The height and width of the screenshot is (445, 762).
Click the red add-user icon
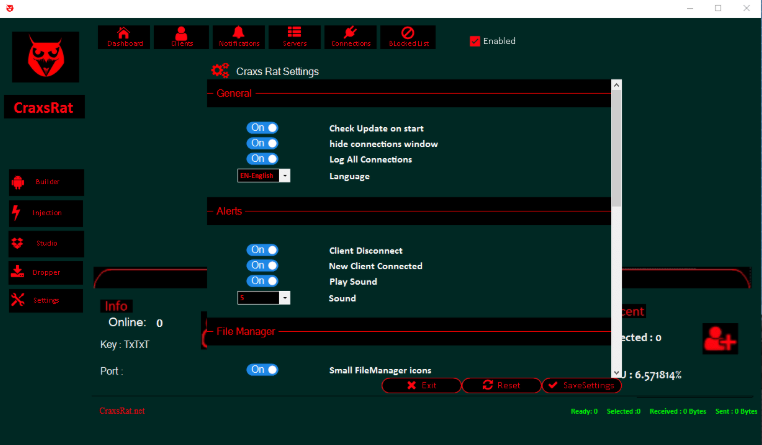point(720,339)
